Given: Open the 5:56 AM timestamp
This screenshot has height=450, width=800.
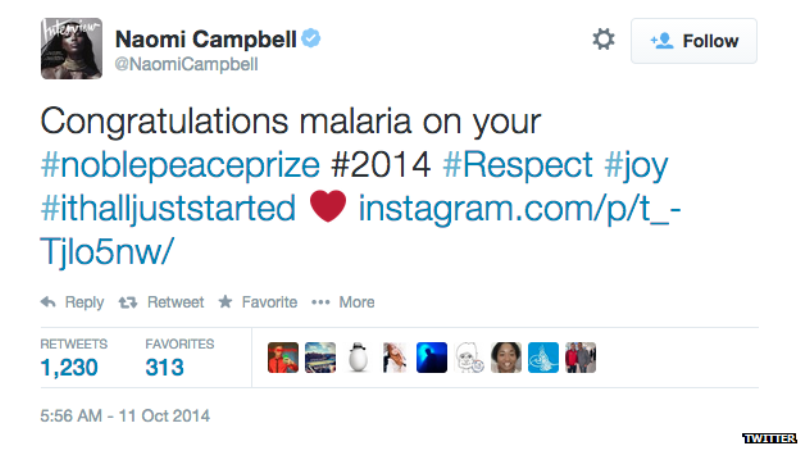Looking at the screenshot, I should (x=125, y=416).
